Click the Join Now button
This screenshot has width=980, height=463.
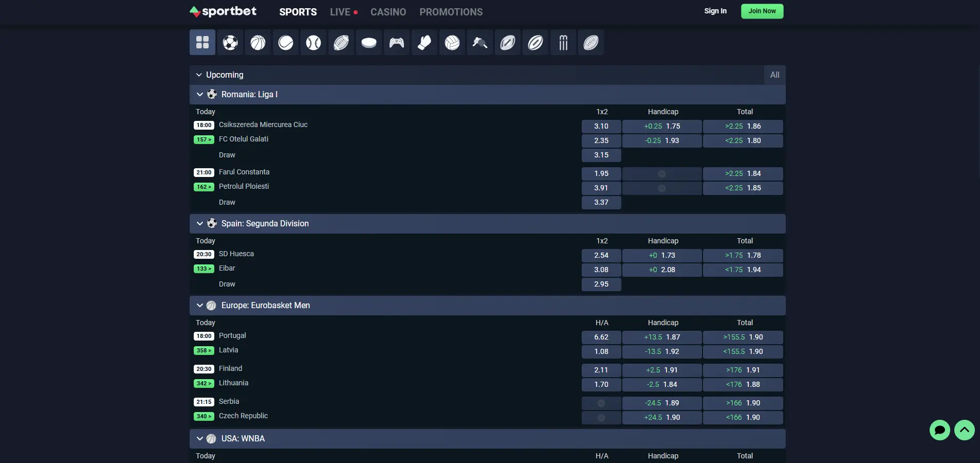click(761, 11)
